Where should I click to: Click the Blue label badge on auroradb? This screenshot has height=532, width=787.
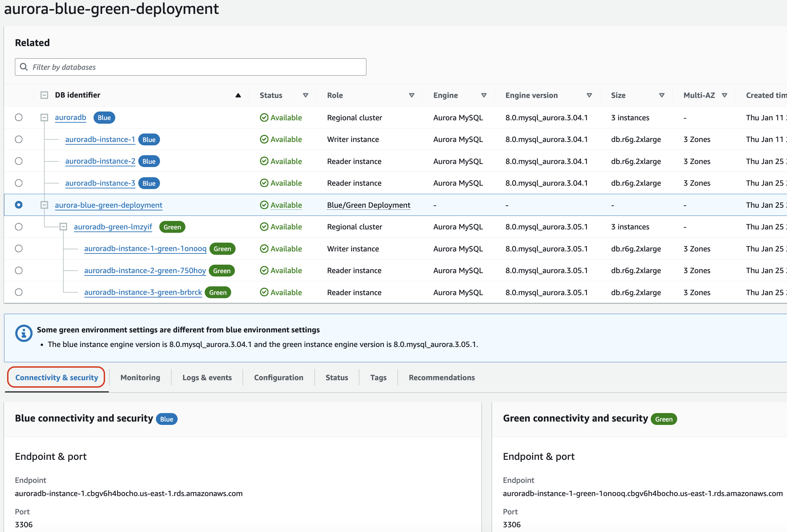(x=104, y=118)
